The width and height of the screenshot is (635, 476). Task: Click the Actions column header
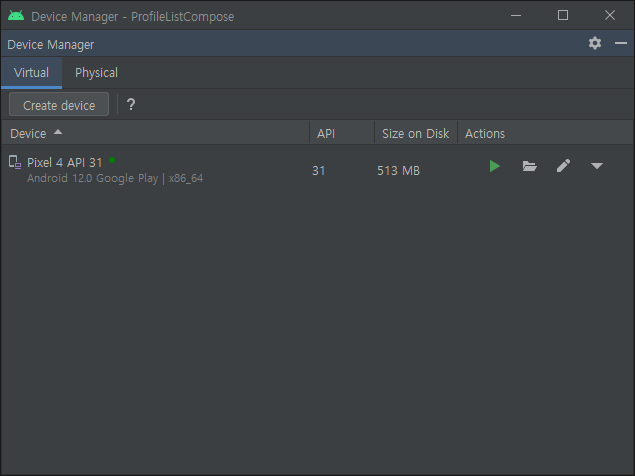click(x=546, y=133)
